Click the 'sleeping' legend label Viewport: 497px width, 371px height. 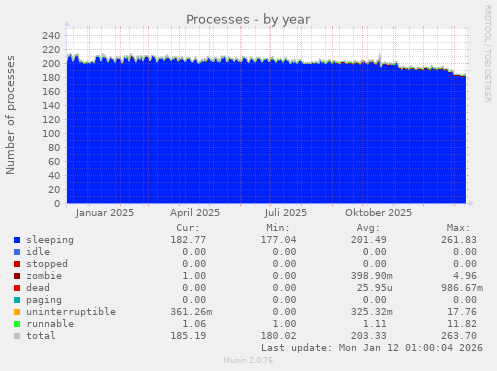coord(50,240)
